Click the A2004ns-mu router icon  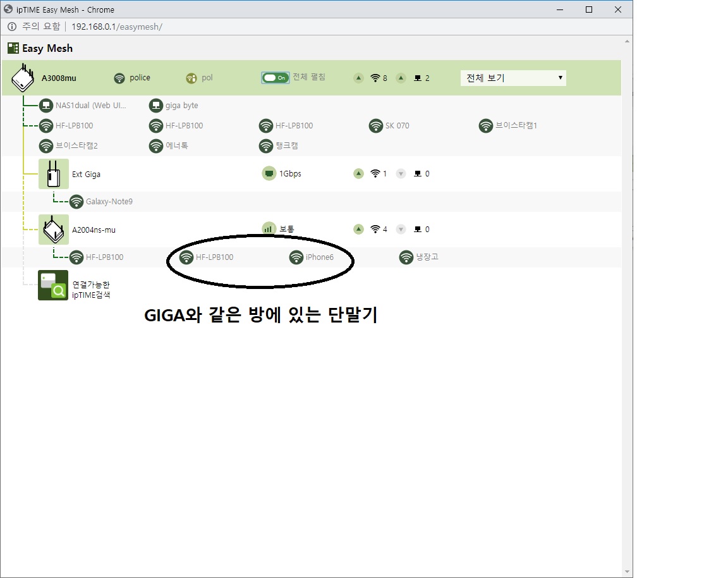point(54,230)
